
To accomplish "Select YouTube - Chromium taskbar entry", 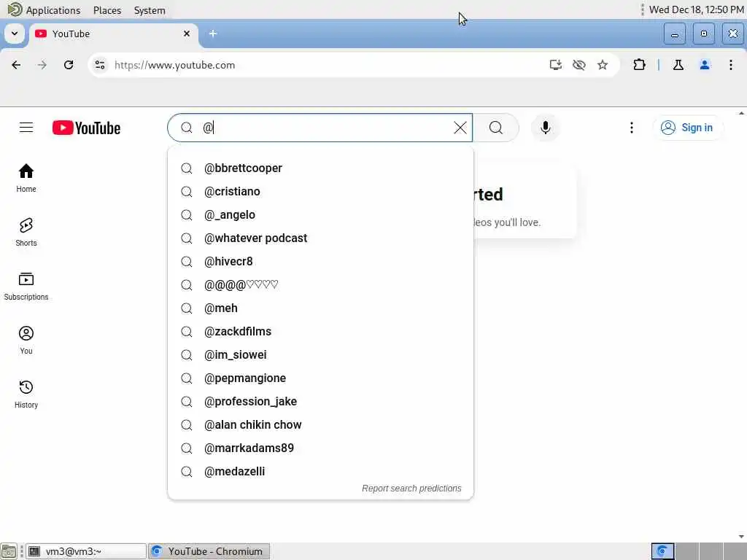I will tap(209, 551).
